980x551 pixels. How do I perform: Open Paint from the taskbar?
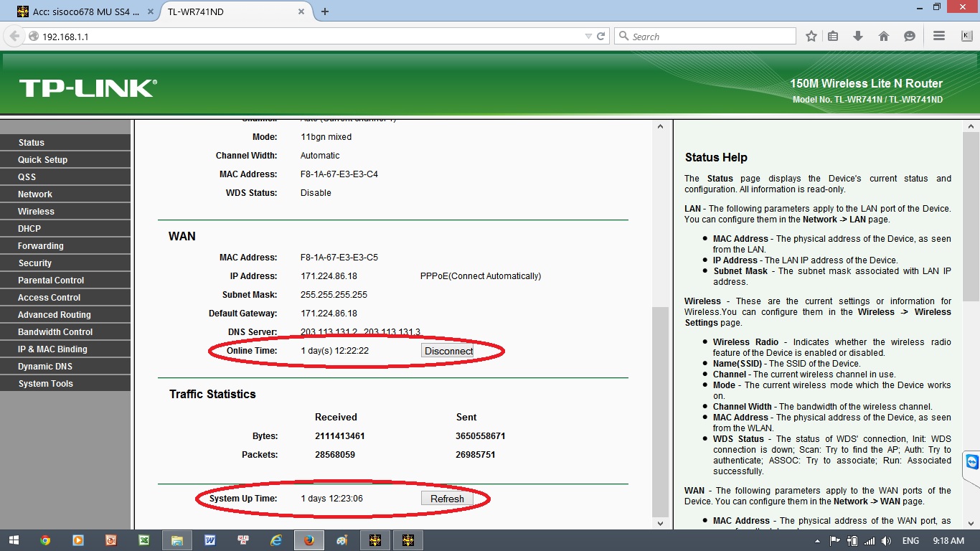pyautogui.click(x=342, y=540)
